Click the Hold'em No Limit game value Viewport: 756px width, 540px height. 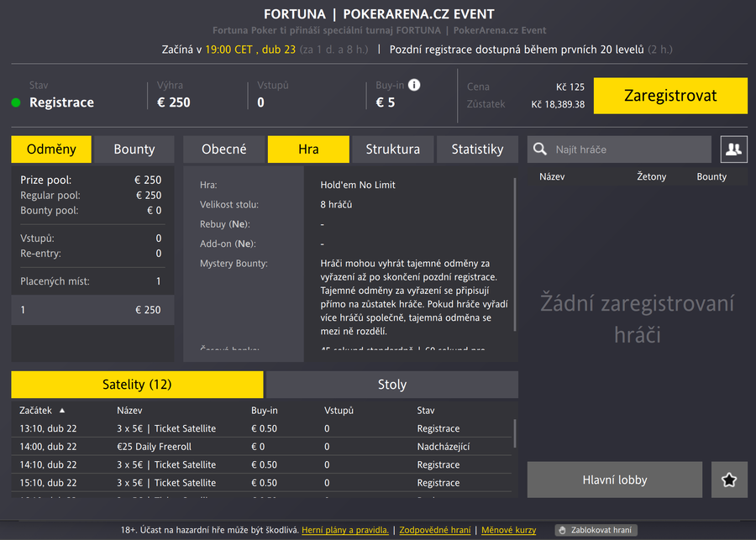tap(358, 185)
